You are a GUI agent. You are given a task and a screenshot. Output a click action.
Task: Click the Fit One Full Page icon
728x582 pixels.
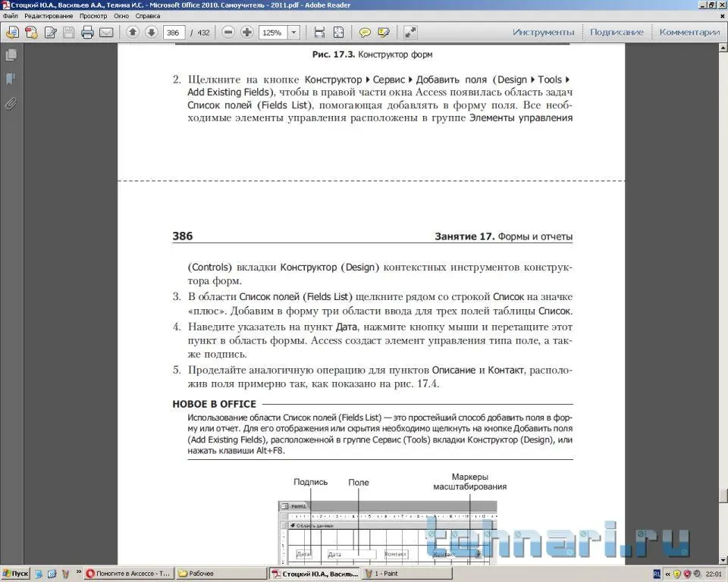point(338,33)
